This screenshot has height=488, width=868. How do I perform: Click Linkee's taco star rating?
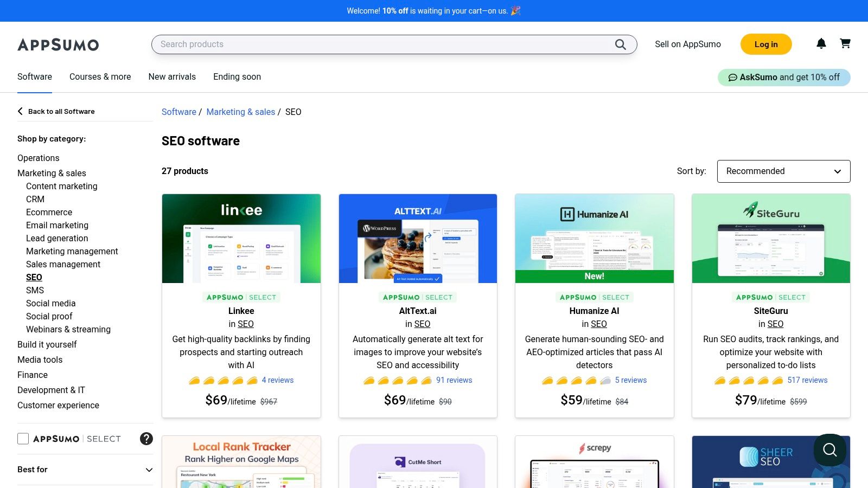(x=223, y=381)
